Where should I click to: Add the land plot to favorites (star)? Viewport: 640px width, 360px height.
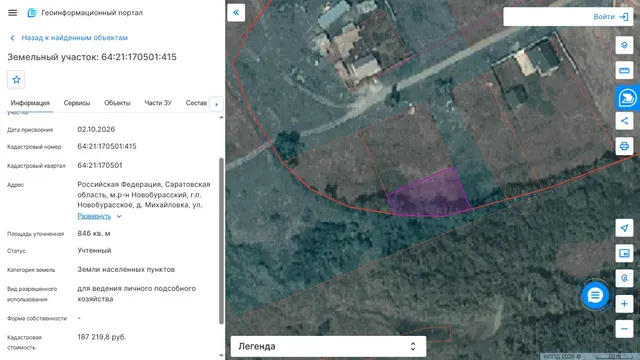tap(16, 80)
